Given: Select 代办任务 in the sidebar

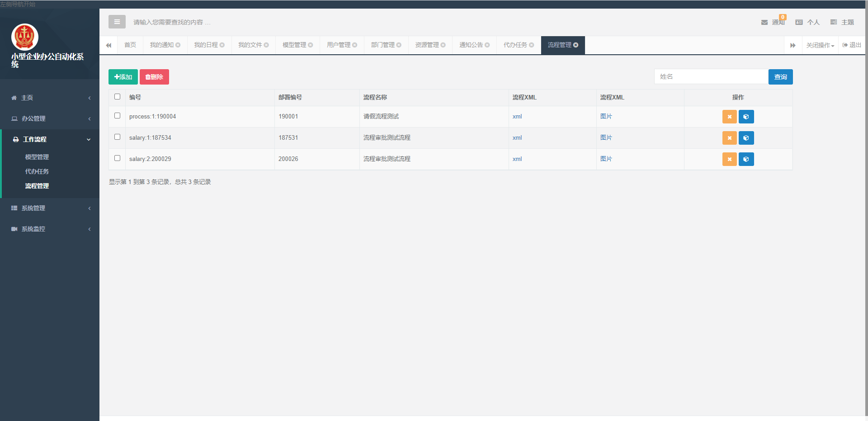Looking at the screenshot, I should tap(37, 171).
